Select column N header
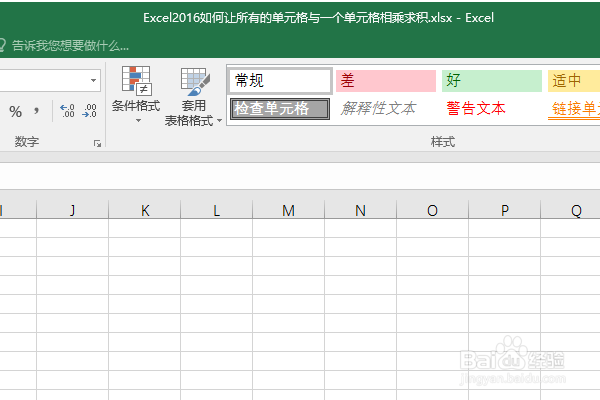The image size is (600, 400). point(360,210)
